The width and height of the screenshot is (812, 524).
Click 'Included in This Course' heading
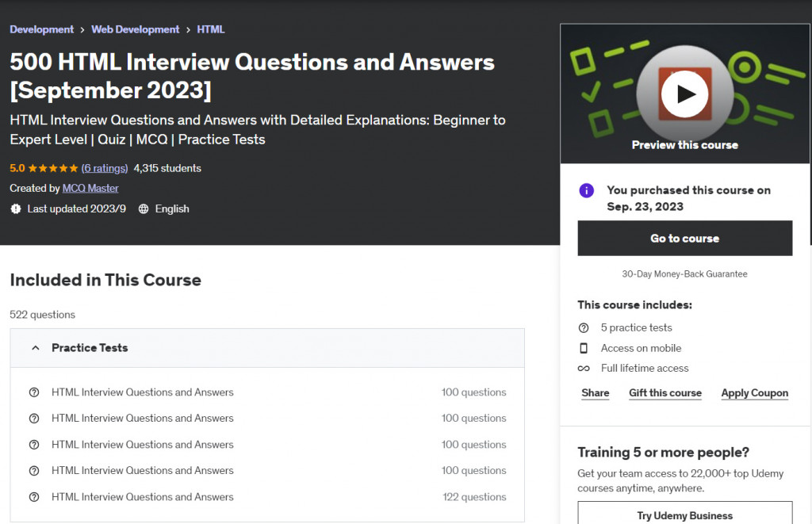click(x=105, y=280)
